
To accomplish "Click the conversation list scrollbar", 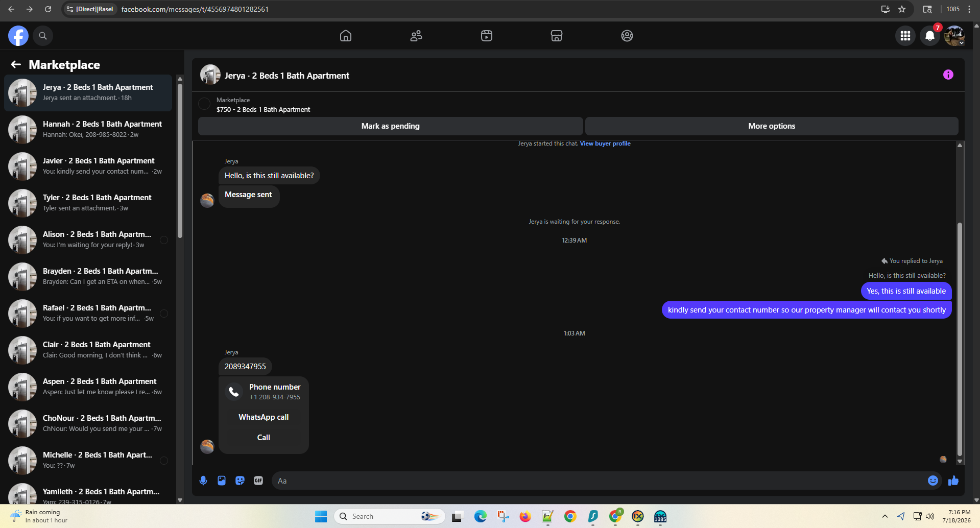I will point(180,161).
